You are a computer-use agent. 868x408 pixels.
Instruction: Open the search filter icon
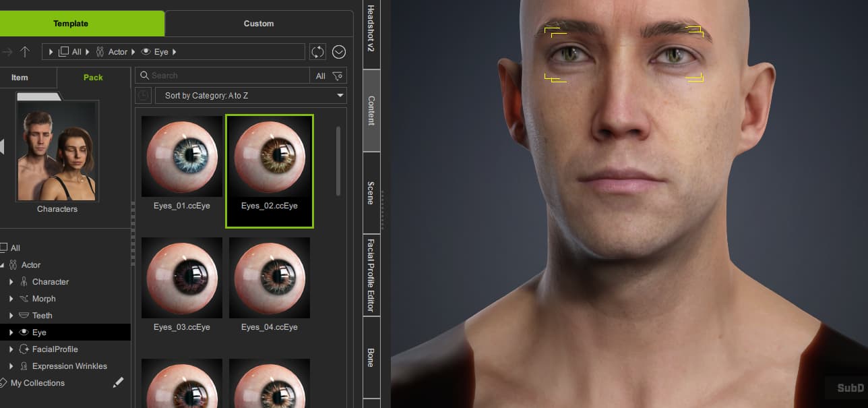(x=338, y=76)
